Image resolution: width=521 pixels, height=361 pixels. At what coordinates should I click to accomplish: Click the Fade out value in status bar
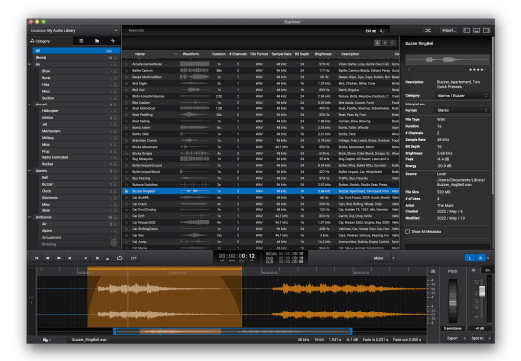(407, 340)
